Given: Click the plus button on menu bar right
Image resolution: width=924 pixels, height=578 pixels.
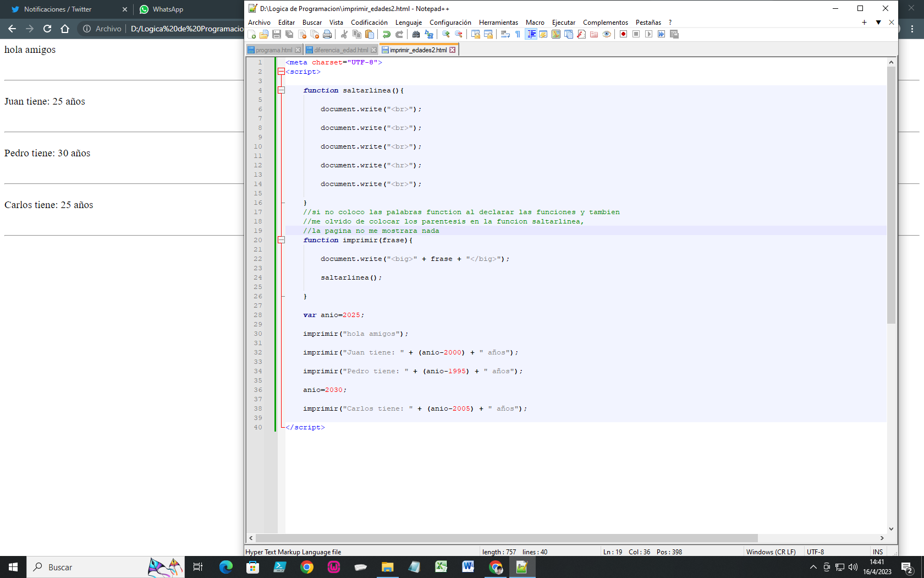Looking at the screenshot, I should coord(865,23).
